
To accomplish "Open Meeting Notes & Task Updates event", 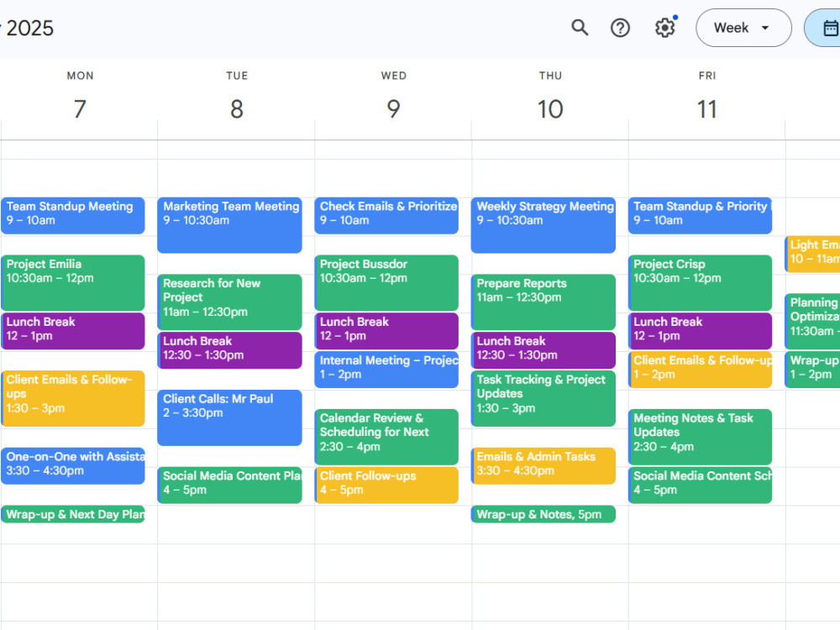I will tap(701, 437).
